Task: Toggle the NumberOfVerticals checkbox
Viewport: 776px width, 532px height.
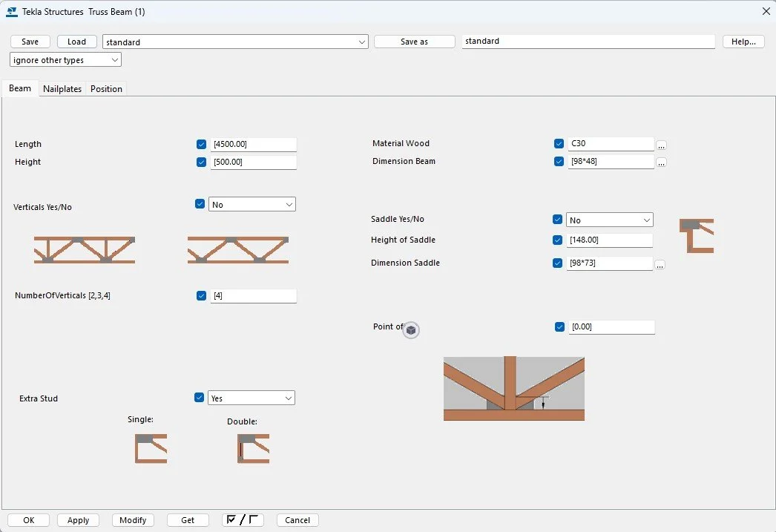Action: tap(202, 295)
